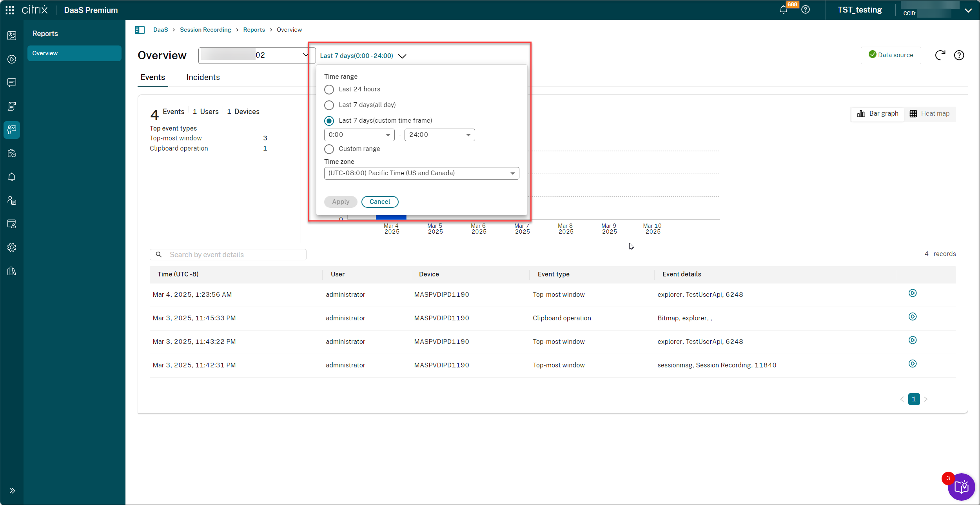Viewport: 980px width, 505px height.
Task: Click the notifications bell icon in header
Action: pos(783,10)
